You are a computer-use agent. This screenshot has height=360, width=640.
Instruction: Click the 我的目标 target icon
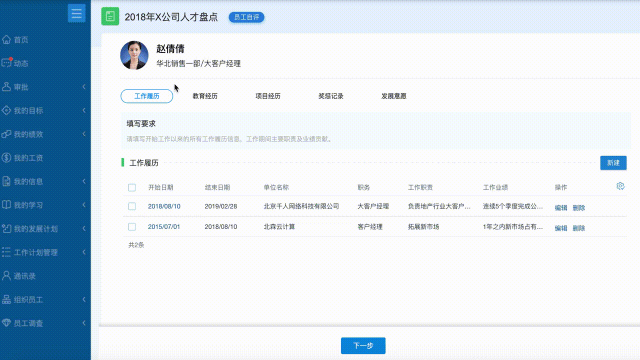click(6, 110)
